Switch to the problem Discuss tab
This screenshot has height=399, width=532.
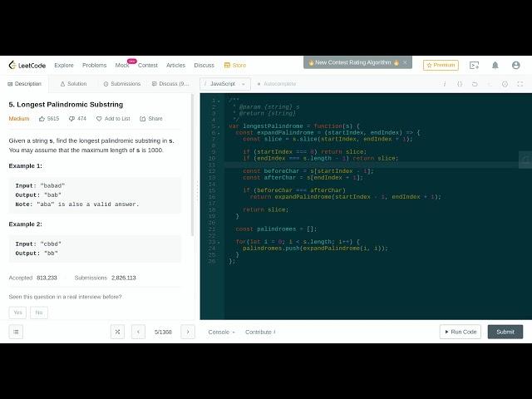tap(170, 84)
